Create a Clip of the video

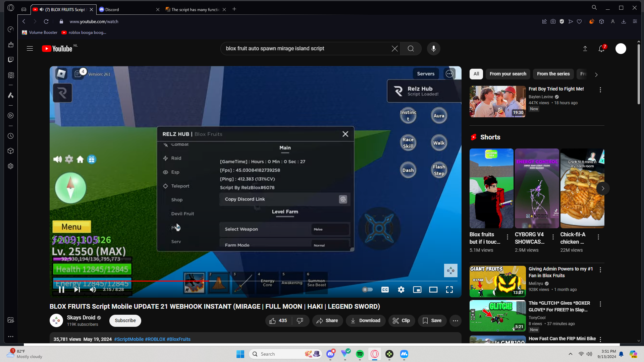tap(401, 321)
